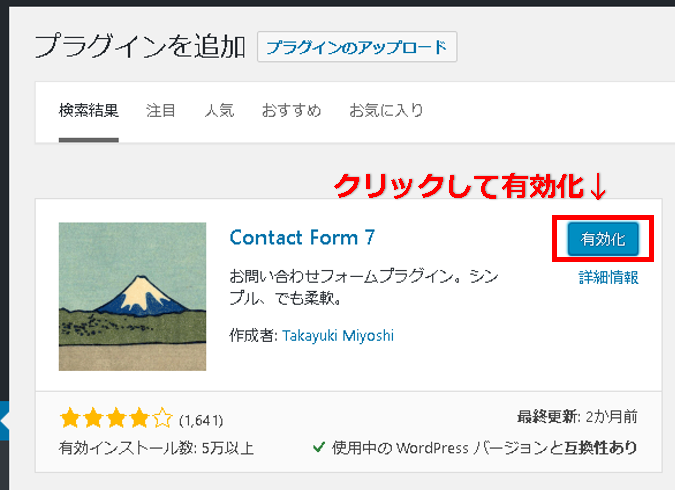Click the Mt. Fuji plugin thumbnail
This screenshot has width=675, height=490.
132,296
